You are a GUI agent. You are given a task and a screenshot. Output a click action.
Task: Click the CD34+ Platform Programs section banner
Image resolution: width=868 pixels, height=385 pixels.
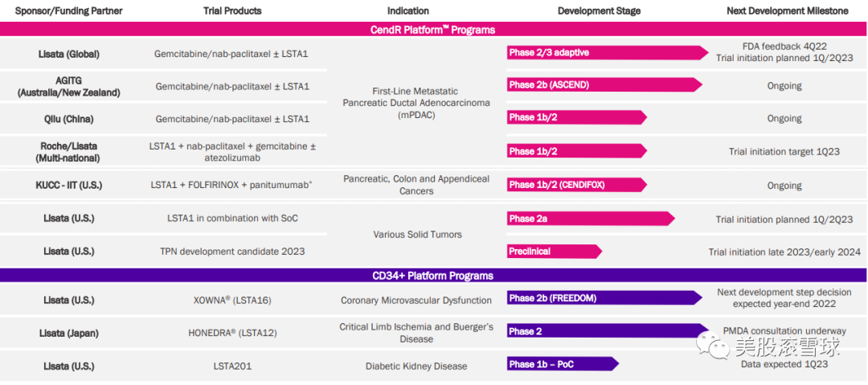tap(434, 276)
